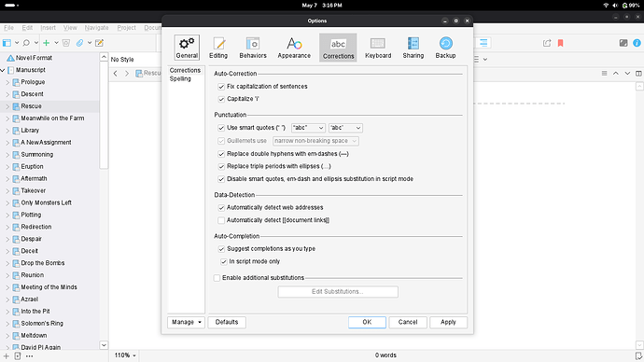The image size is (644, 362).
Task: Expand the Library binder item
Action: tap(7, 131)
